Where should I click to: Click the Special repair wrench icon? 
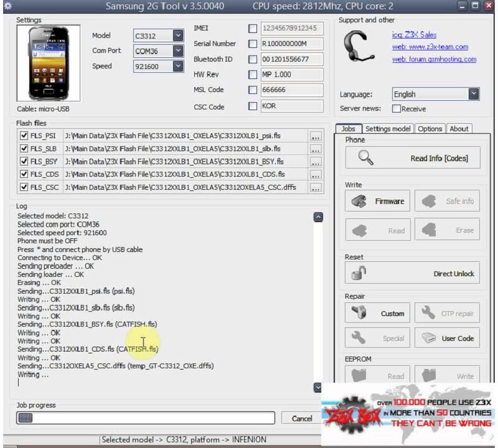coord(359,338)
